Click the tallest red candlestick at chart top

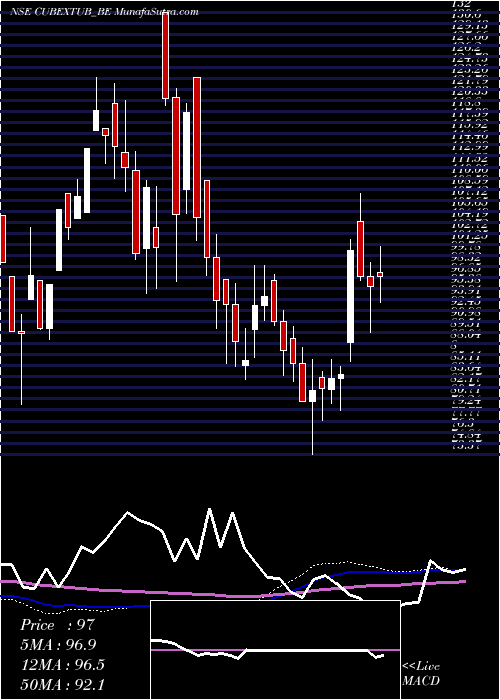point(166,55)
